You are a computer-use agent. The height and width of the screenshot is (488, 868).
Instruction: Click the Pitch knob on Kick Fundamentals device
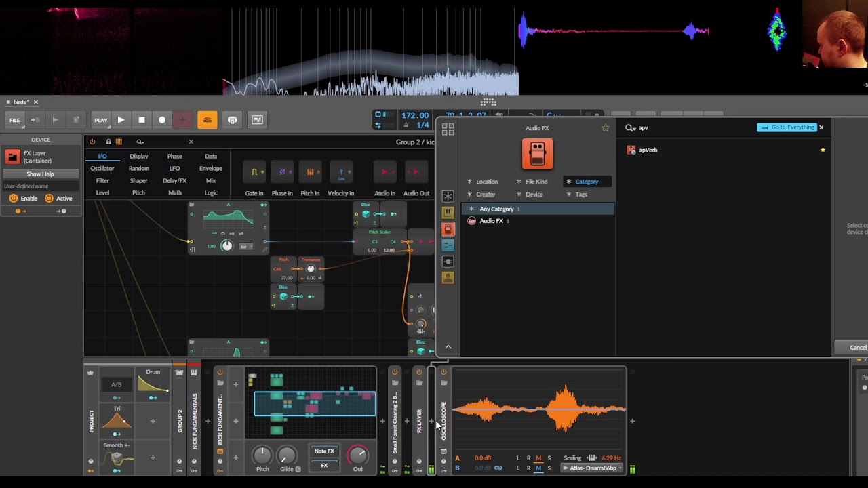[x=262, y=454]
